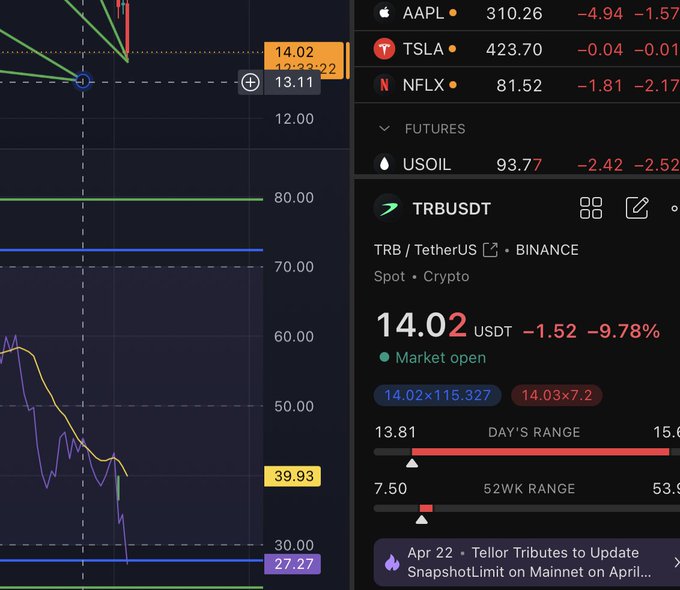Click the 50.00 axis value

coord(294,406)
